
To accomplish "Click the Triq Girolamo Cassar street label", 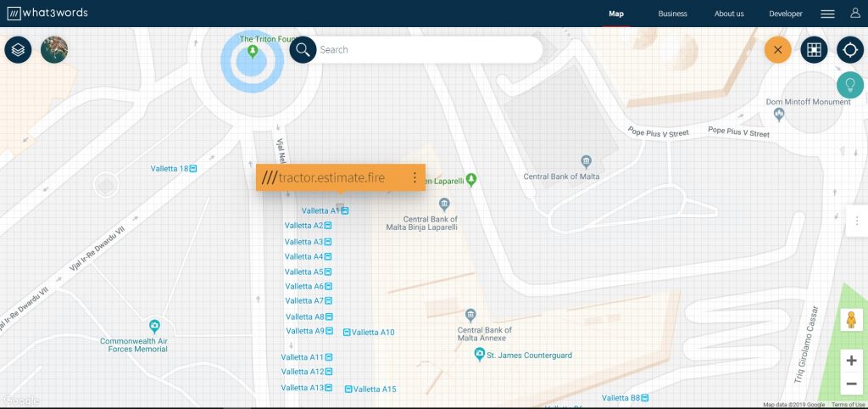I will [806, 344].
